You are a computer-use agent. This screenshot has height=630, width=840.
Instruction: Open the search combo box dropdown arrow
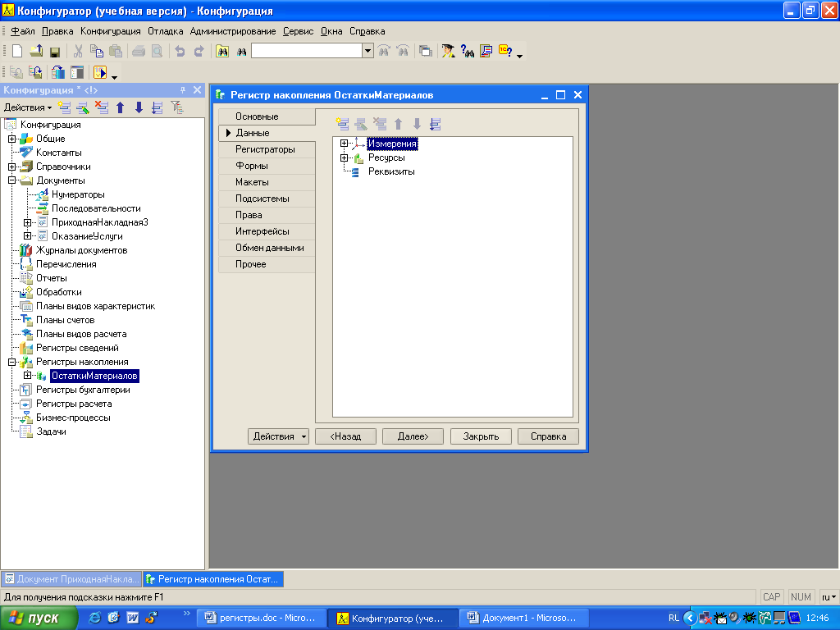(367, 51)
